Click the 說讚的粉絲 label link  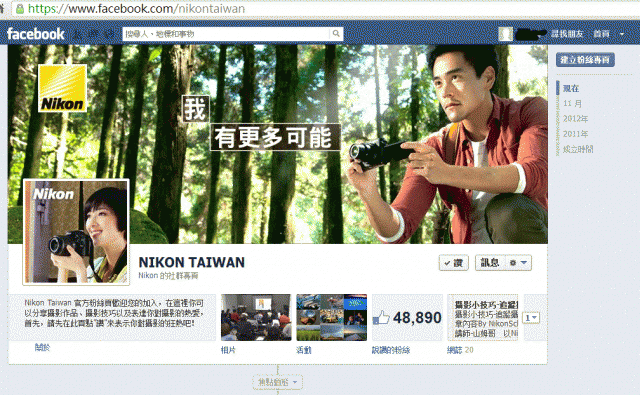(391, 350)
